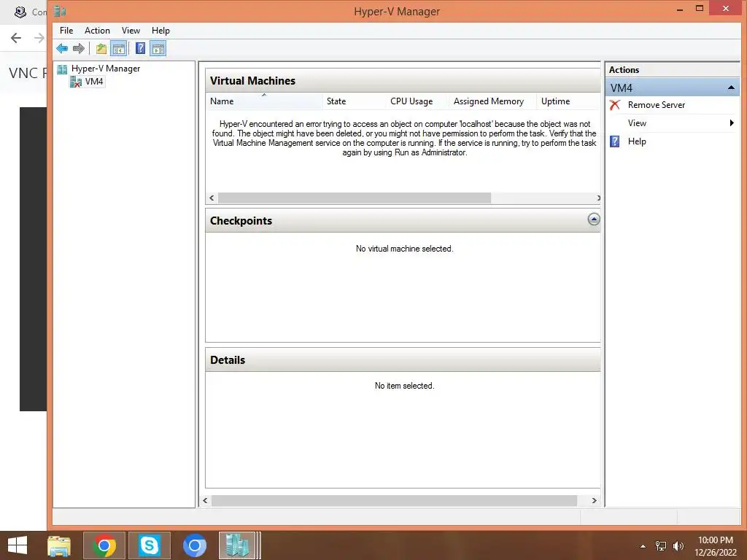The image size is (747, 560).
Task: Click the Virtual Machines heading
Action: point(252,81)
